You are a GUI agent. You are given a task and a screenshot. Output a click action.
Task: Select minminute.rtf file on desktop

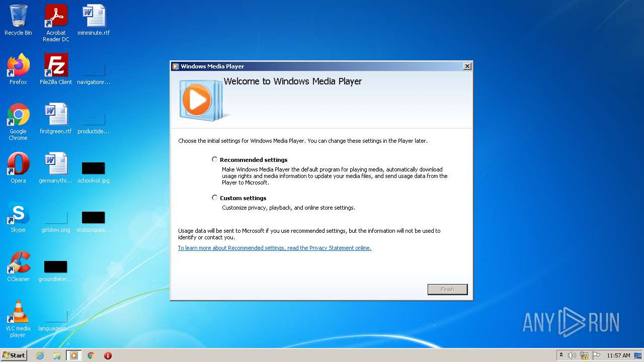pos(94,20)
